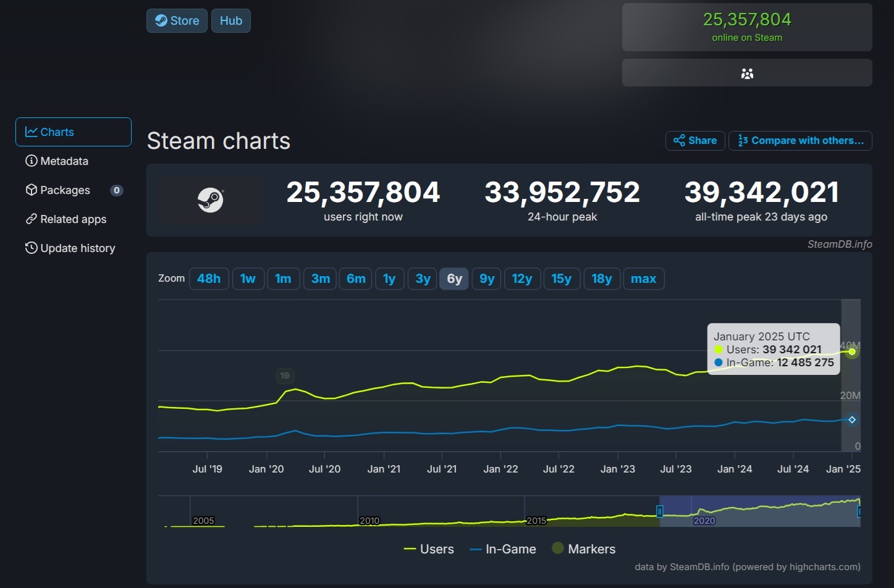894x588 pixels.
Task: Open the Hub page
Action: (x=231, y=21)
